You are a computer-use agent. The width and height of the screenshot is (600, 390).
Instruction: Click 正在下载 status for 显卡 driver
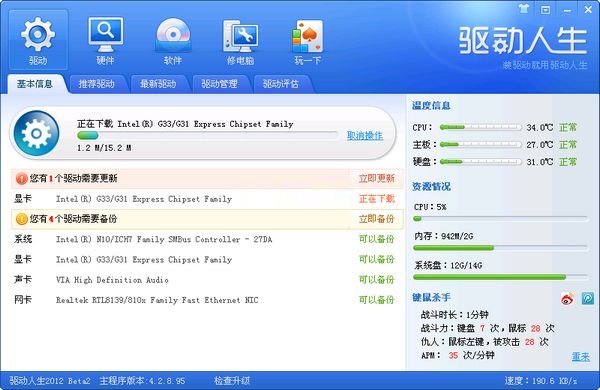[377, 199]
